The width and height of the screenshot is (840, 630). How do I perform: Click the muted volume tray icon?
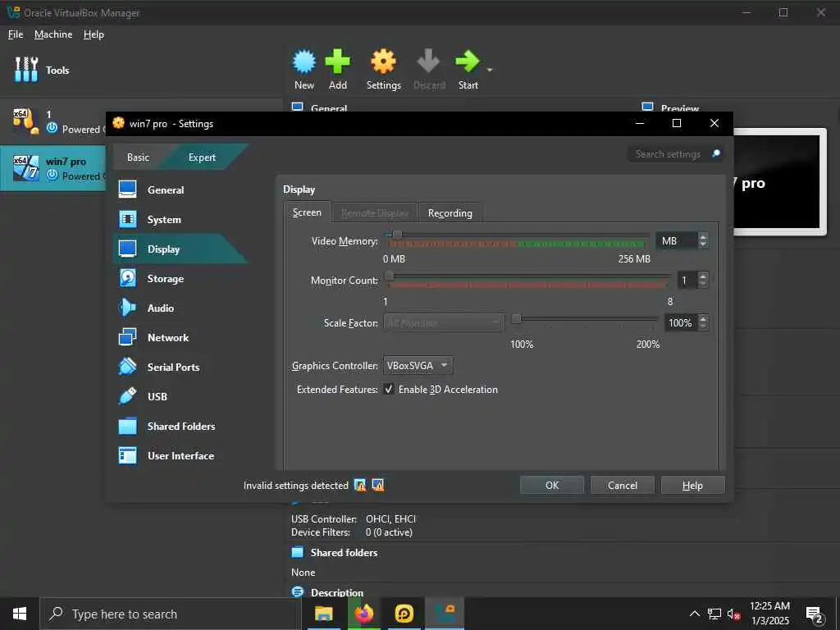click(x=733, y=614)
